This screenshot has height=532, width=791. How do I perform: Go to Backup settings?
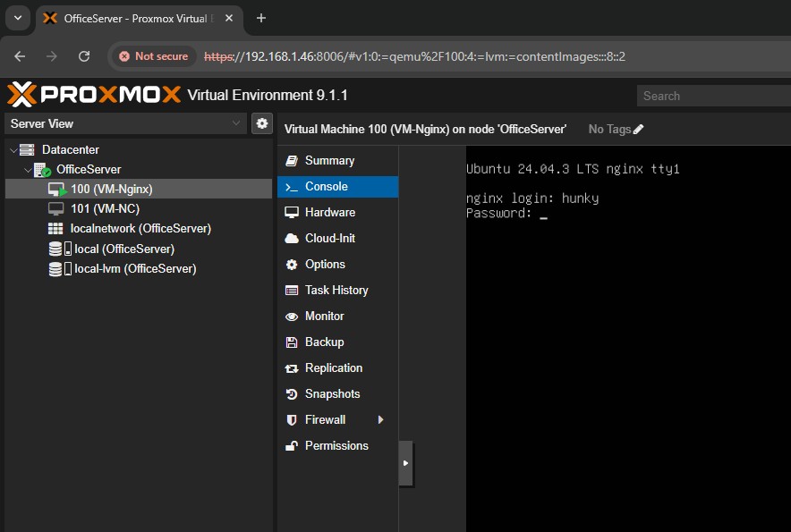324,342
